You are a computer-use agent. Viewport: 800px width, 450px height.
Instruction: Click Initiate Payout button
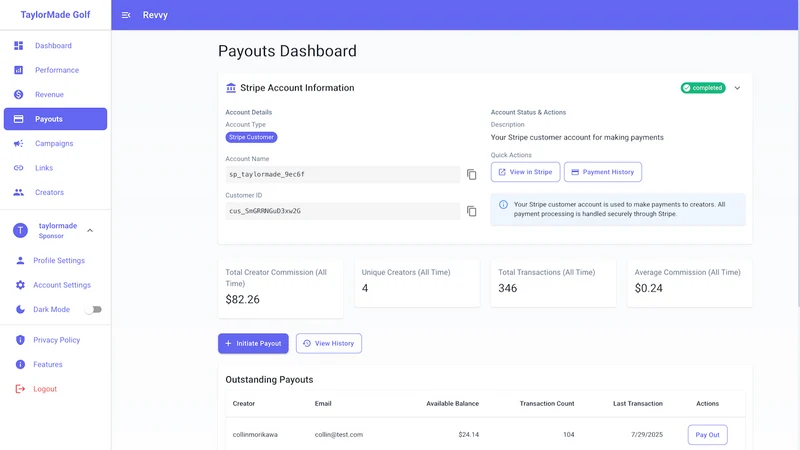pos(253,343)
